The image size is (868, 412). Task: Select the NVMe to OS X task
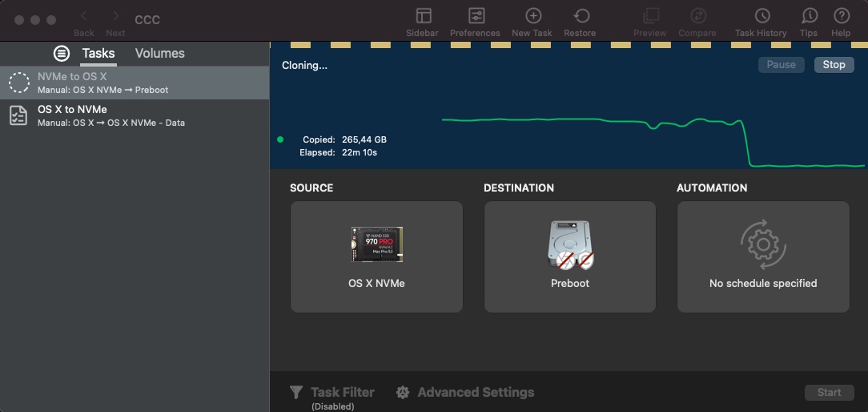click(x=135, y=83)
